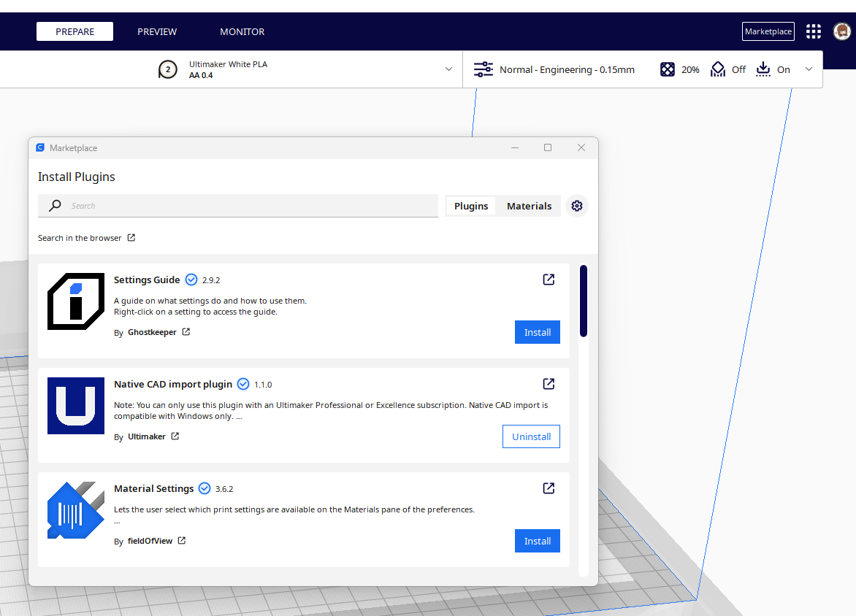
Task: Expand the print settings panel chevron
Action: [809, 69]
